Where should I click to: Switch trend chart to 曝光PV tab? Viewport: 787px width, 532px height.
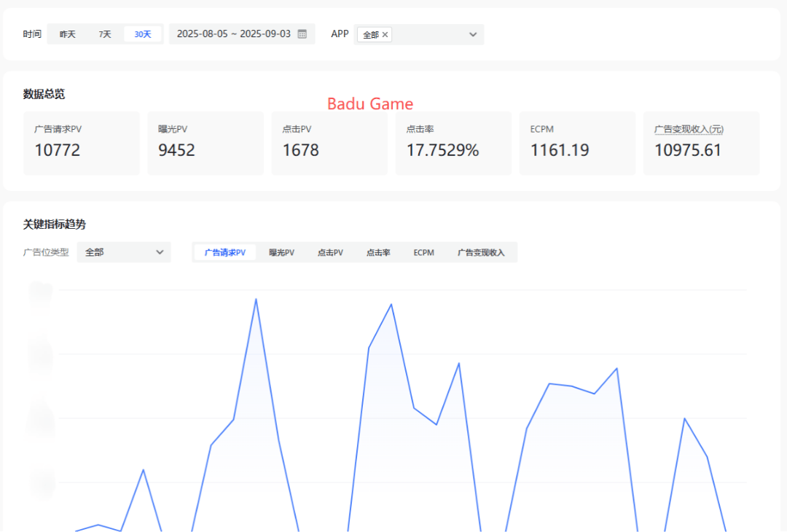(281, 252)
